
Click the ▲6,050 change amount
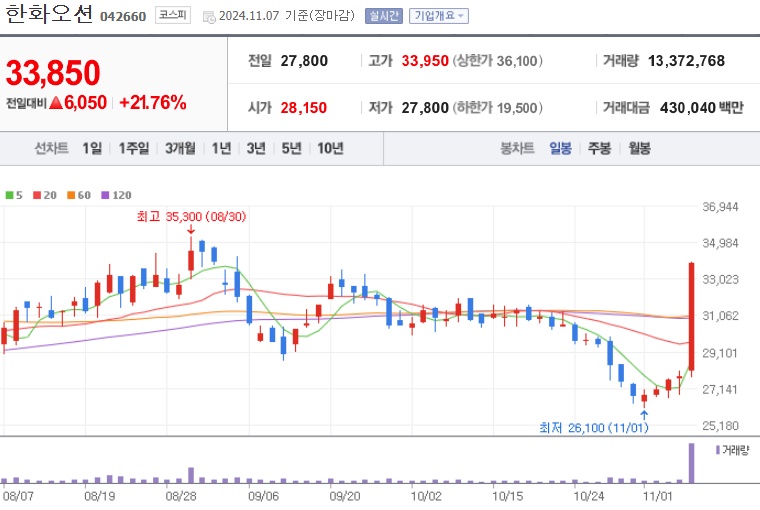tap(78, 103)
